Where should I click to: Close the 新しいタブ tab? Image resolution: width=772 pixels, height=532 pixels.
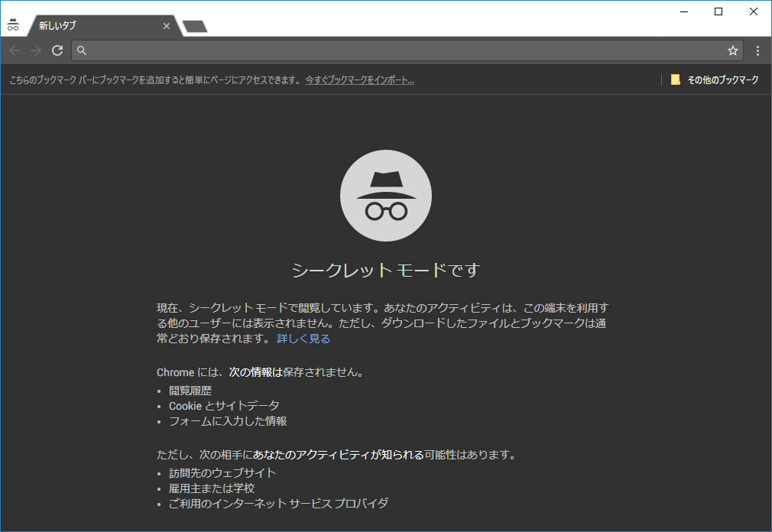pos(167,25)
